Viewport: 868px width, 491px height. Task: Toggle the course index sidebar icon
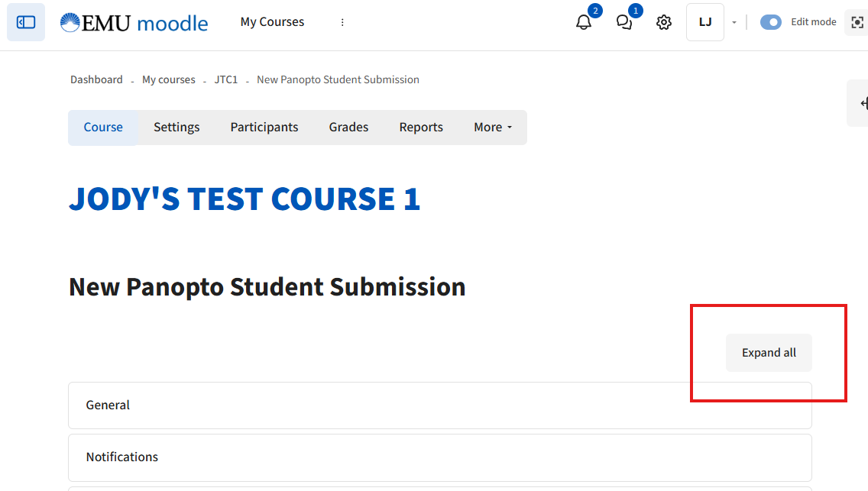tap(26, 22)
